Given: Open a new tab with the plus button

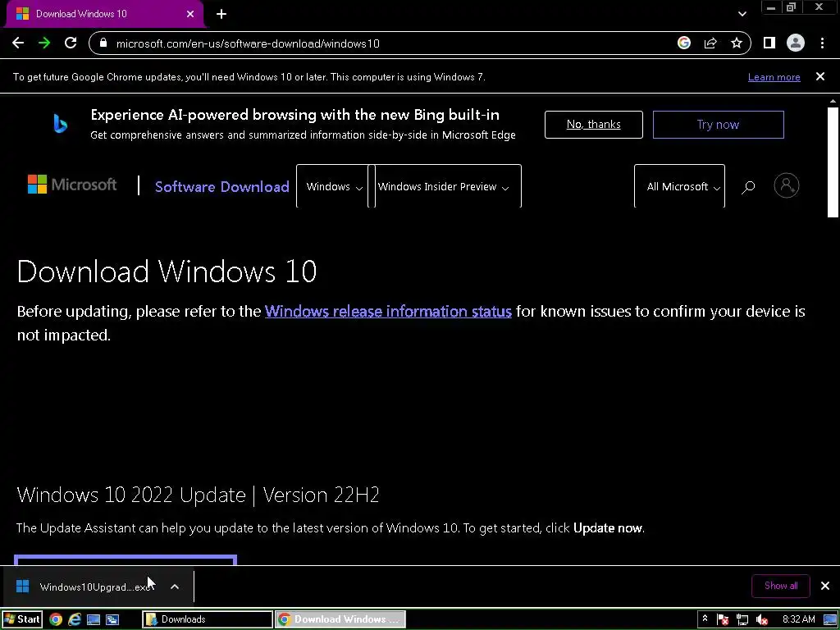Looking at the screenshot, I should point(221,14).
